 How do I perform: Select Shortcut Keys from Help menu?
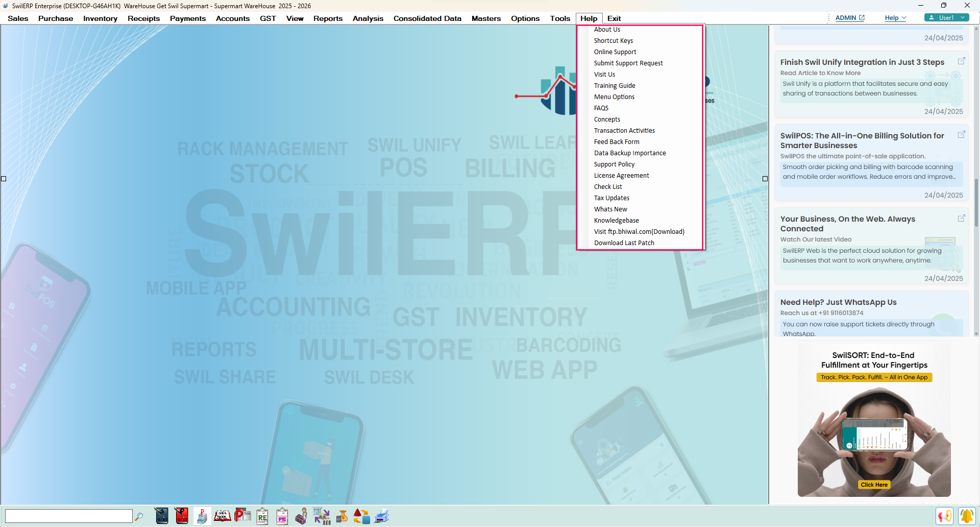click(613, 41)
